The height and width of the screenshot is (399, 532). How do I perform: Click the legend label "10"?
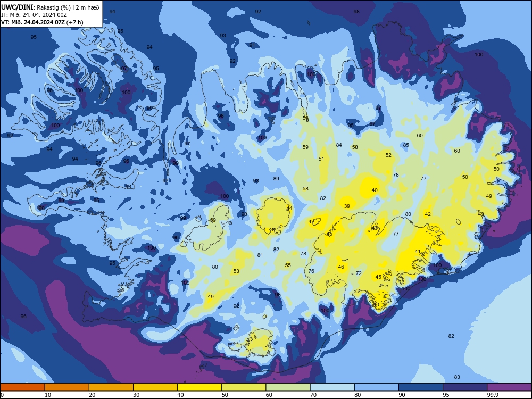pyautogui.click(x=48, y=395)
